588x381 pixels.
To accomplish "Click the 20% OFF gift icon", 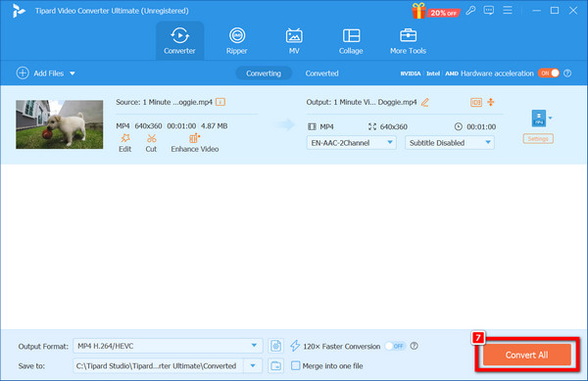I will (x=418, y=11).
